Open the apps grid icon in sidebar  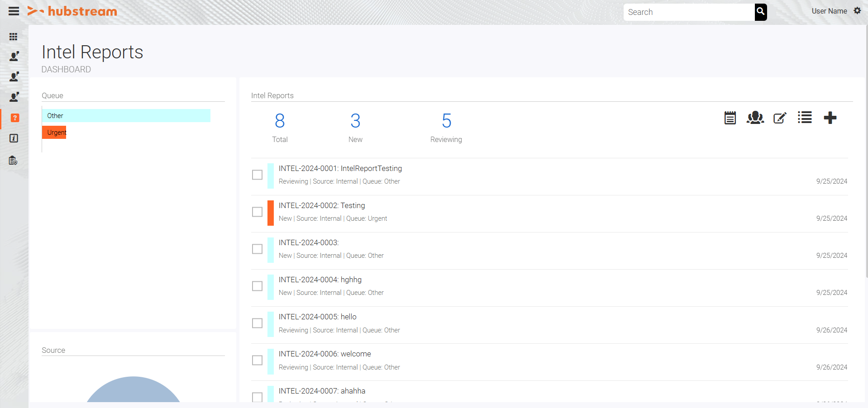point(14,36)
